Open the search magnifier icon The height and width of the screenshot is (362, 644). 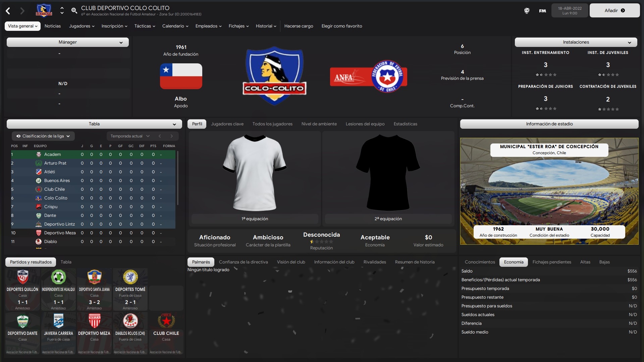point(74,11)
